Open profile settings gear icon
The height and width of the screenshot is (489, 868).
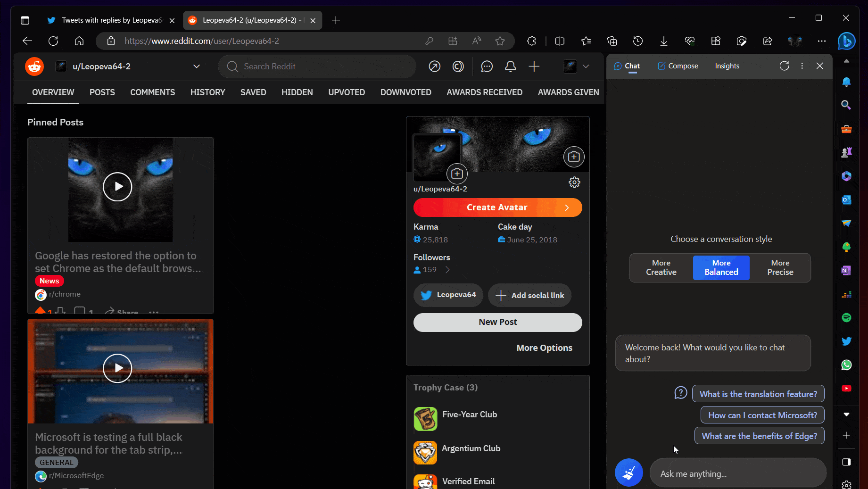574,182
